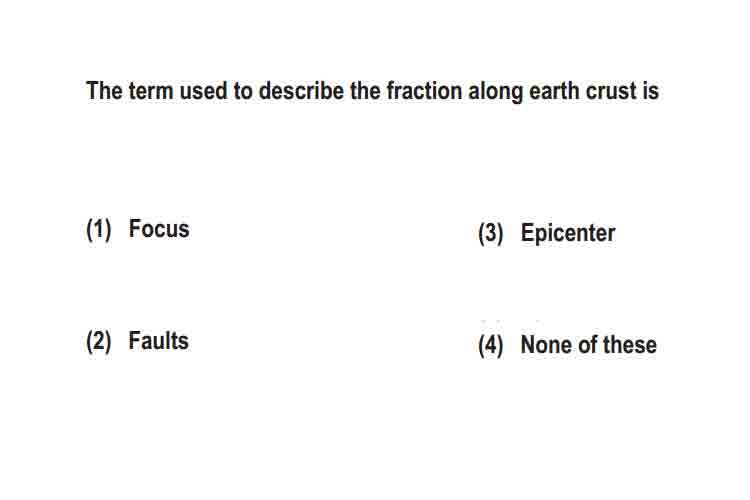Click the final word 'is' of the question
750x500 pixels.
pyautogui.click(x=651, y=91)
